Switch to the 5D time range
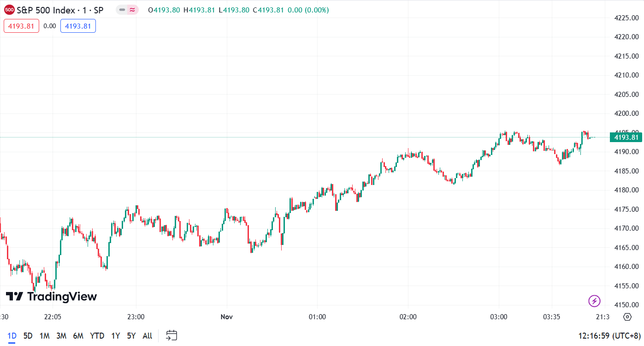 (28, 336)
